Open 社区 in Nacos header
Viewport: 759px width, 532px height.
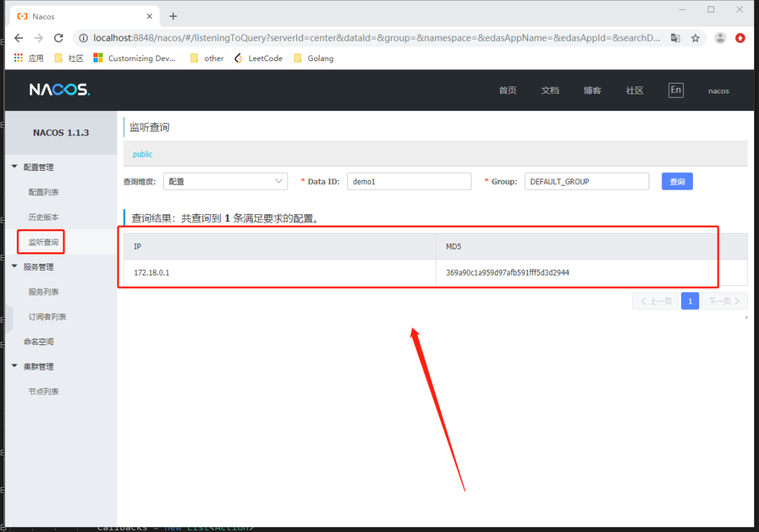(635, 91)
